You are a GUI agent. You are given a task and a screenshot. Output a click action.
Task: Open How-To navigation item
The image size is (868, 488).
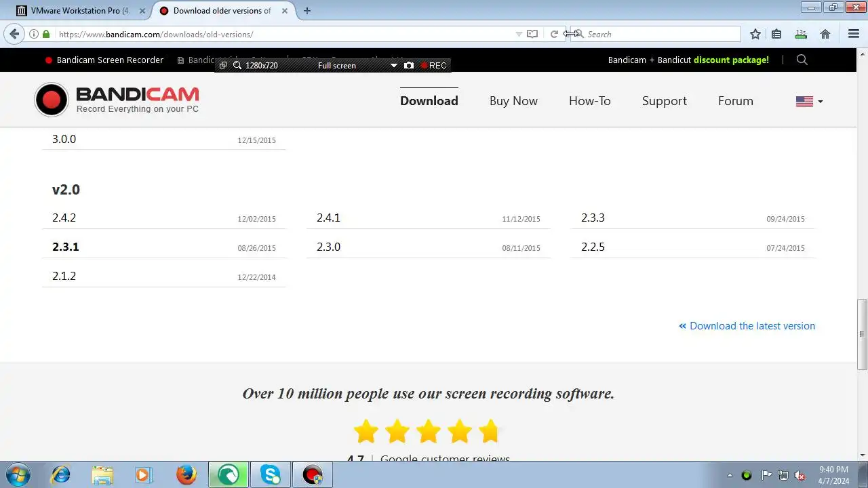pyautogui.click(x=590, y=100)
